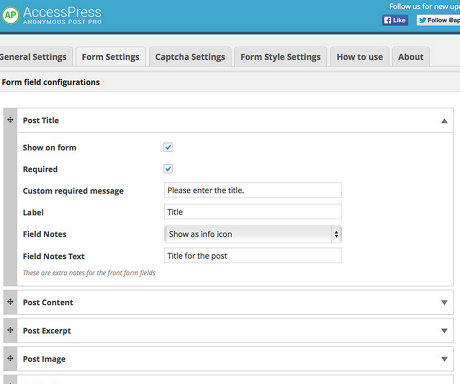The width and height of the screenshot is (460, 384).
Task: Click the Facebook Like button
Action: pos(395,20)
